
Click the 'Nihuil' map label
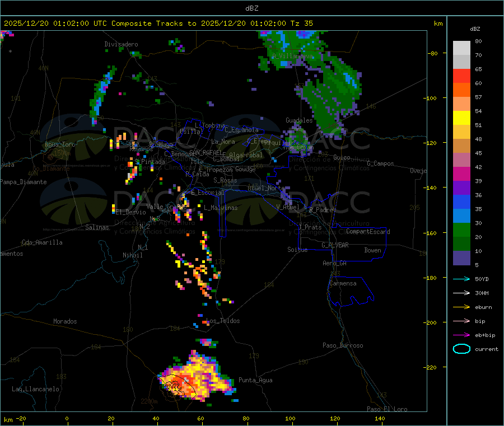[132, 255]
